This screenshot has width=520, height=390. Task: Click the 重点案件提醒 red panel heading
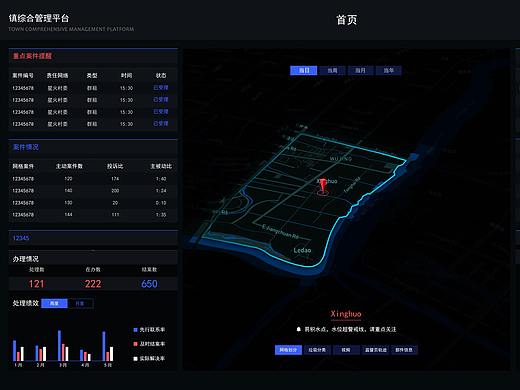[32, 56]
